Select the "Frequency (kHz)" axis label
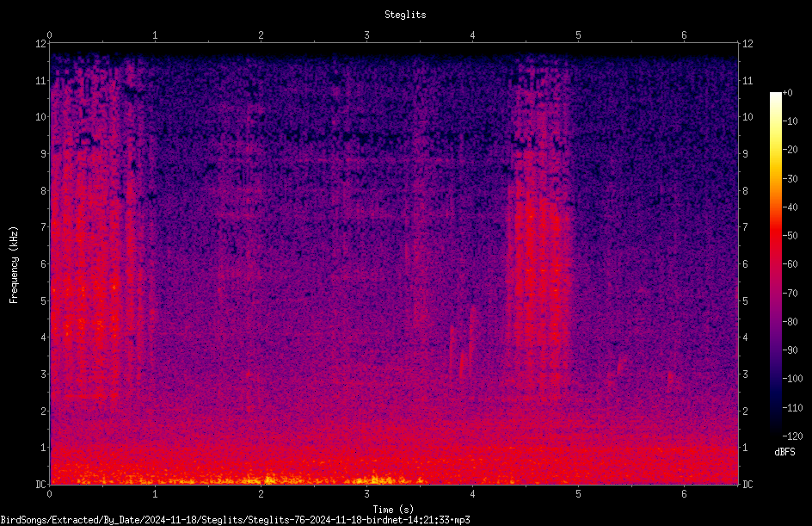The image size is (812, 526). (x=14, y=264)
